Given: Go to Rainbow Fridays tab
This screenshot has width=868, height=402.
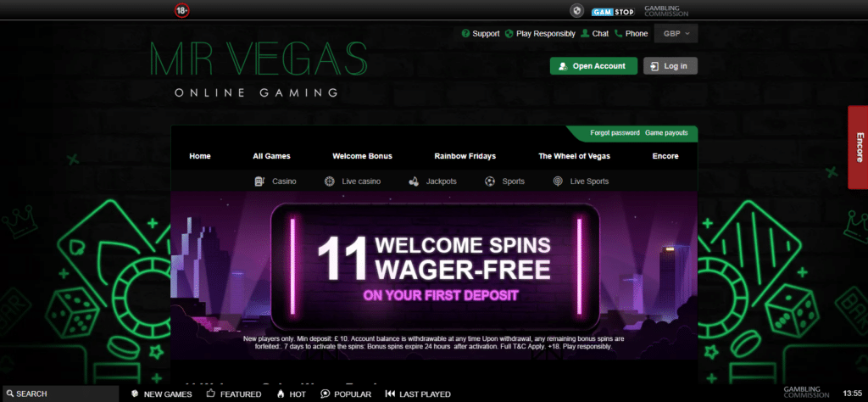Looking at the screenshot, I should pos(465,156).
